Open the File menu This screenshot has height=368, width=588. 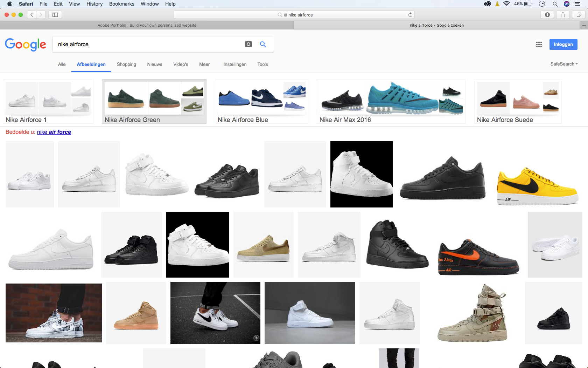43,4
